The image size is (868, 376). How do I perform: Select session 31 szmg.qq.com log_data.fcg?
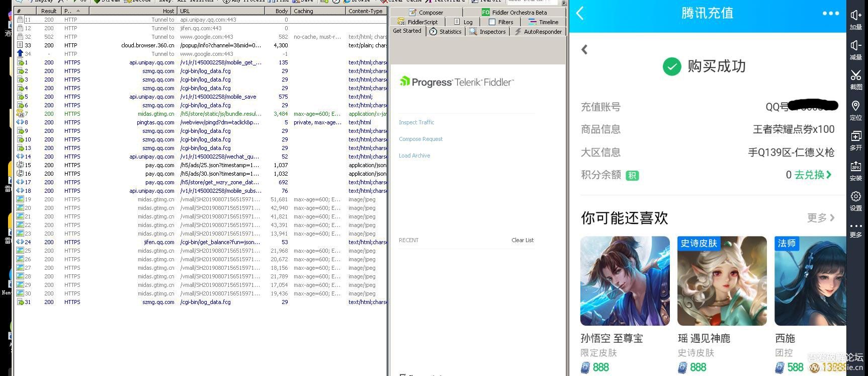(x=201, y=302)
